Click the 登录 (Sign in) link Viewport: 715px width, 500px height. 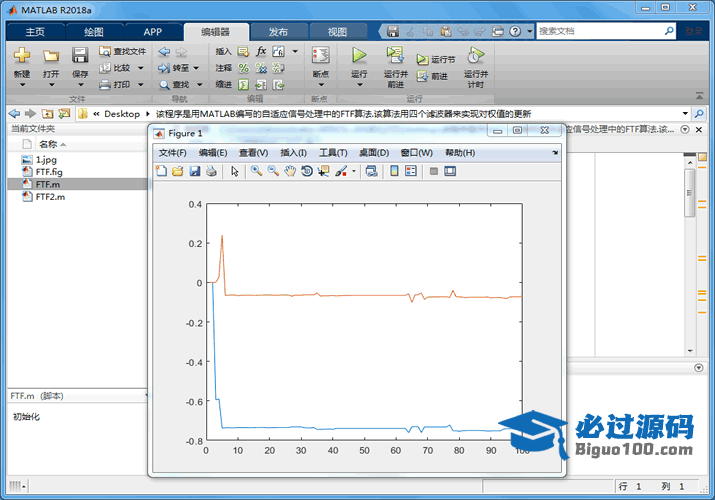coord(694,31)
